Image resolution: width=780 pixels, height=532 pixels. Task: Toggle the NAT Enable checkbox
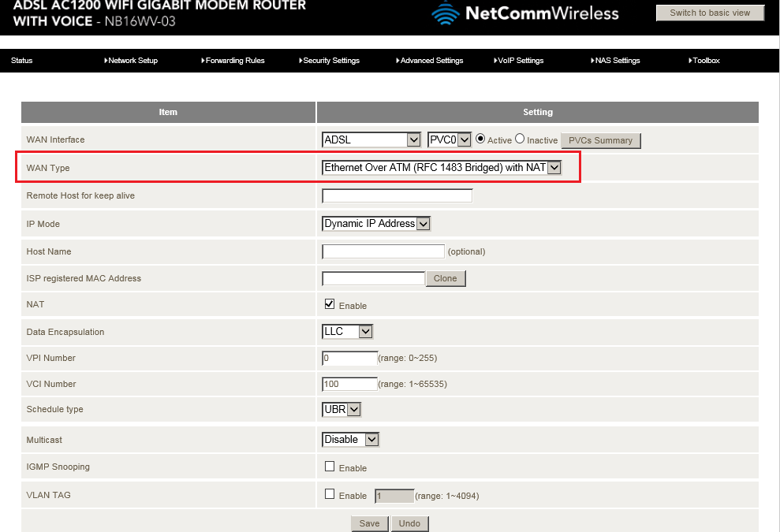tap(330, 303)
